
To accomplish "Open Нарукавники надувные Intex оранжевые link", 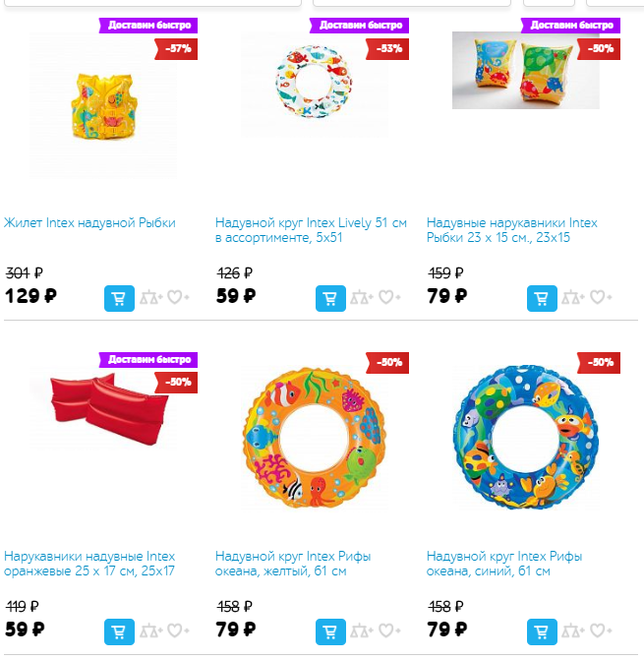I will tap(89, 564).
